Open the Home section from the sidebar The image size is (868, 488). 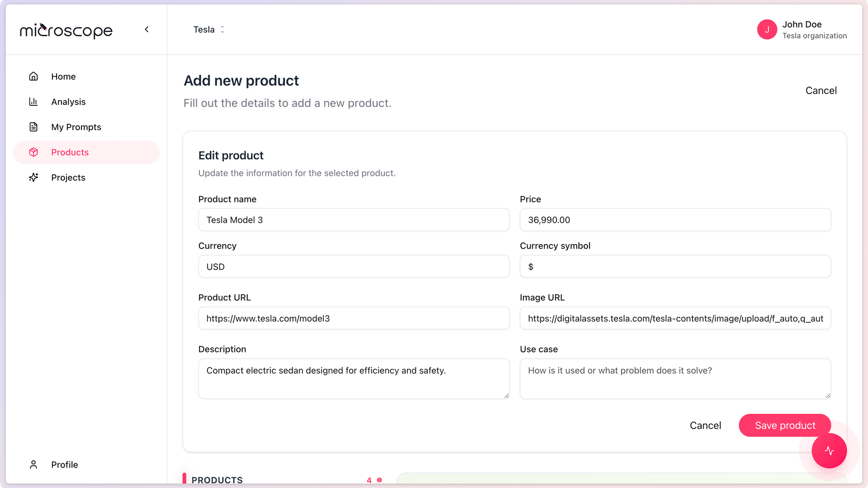(63, 76)
